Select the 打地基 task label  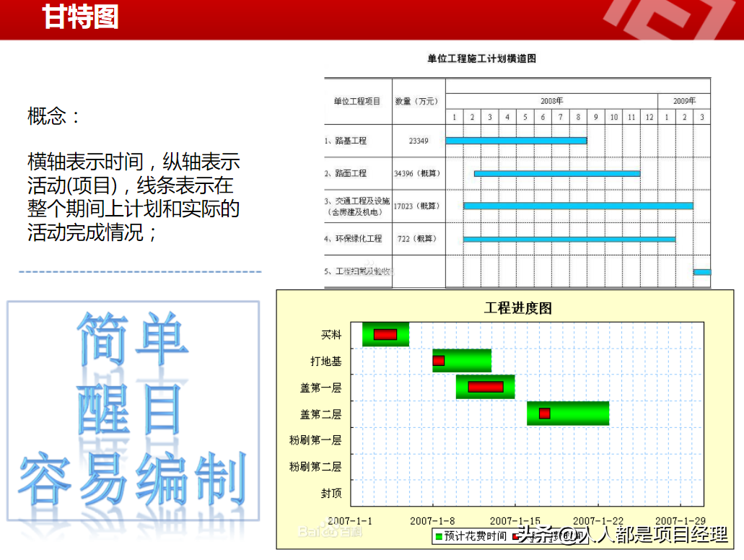(x=326, y=361)
